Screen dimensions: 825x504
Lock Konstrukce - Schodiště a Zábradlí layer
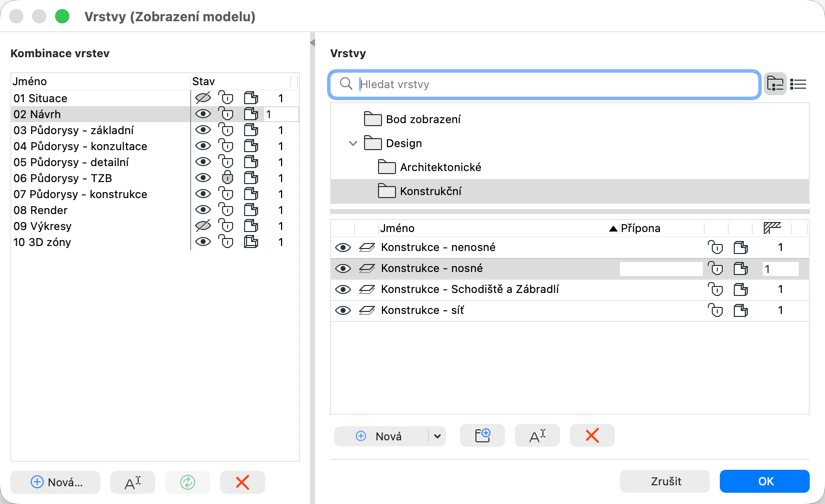point(715,289)
